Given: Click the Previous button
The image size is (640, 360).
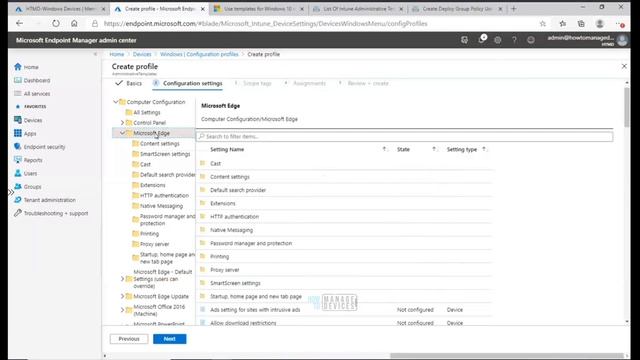Looking at the screenshot, I should [129, 339].
